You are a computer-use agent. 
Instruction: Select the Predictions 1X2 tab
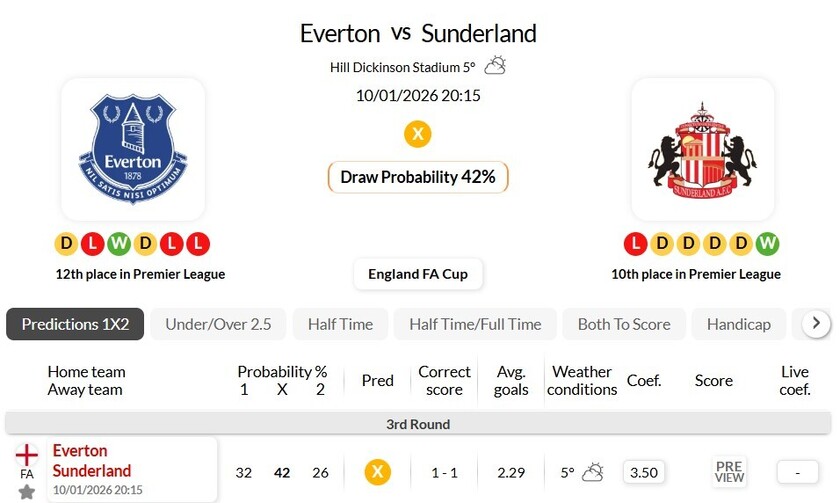point(75,324)
